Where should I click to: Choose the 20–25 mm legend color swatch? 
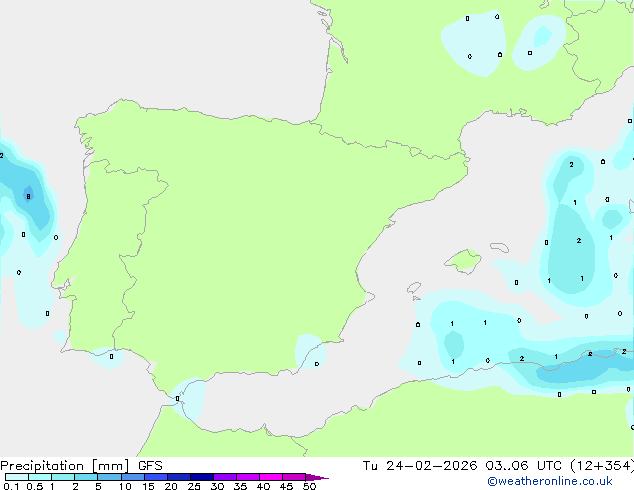pyautogui.click(x=179, y=477)
